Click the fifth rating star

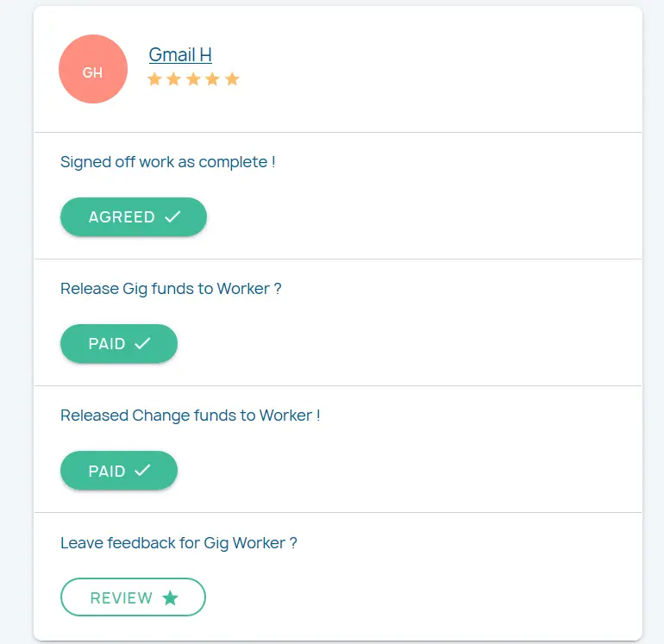232,79
